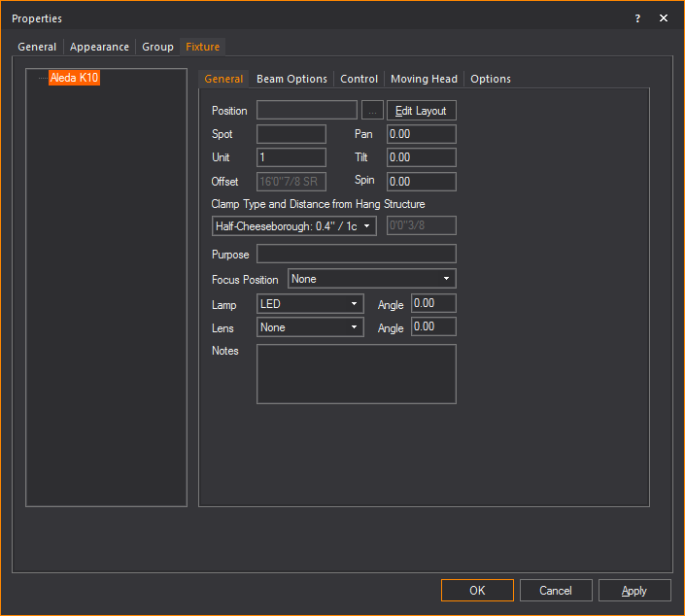
Task: Open the Lens dropdown
Action: coord(310,327)
